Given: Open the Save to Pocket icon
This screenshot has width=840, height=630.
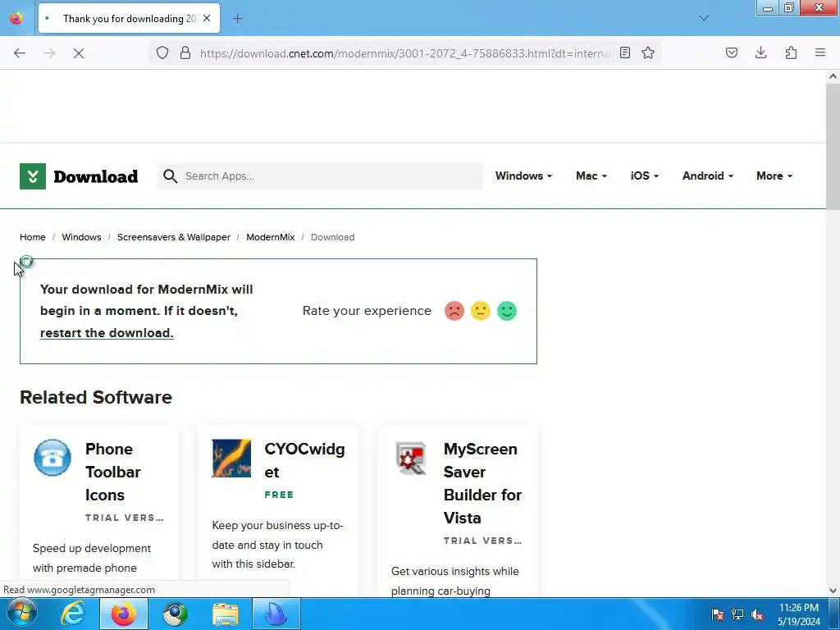Looking at the screenshot, I should [x=731, y=52].
